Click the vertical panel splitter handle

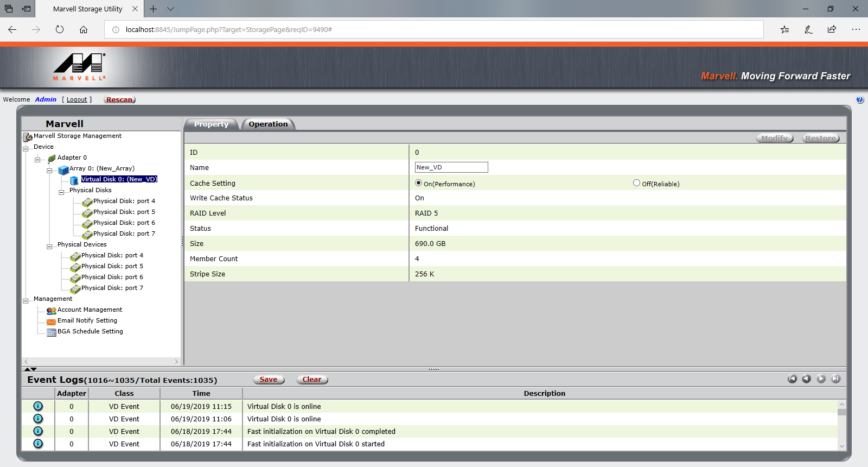click(x=182, y=242)
